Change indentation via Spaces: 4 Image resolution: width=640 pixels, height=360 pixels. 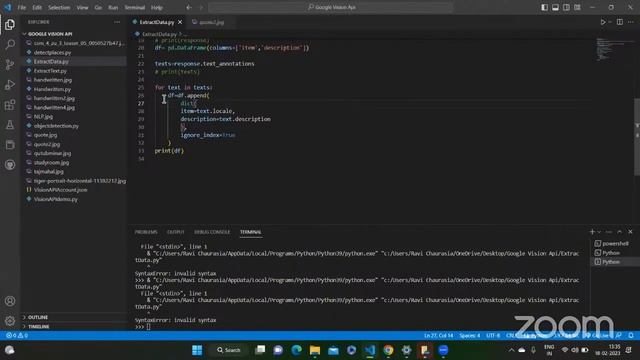pos(470,335)
